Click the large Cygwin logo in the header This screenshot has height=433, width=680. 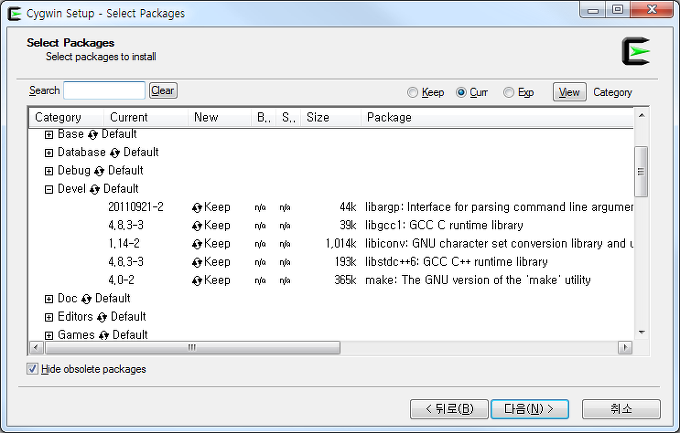click(636, 51)
